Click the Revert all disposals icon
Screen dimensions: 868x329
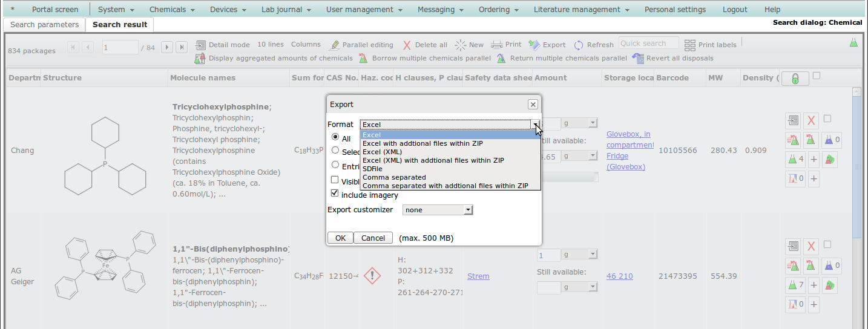[637, 59]
